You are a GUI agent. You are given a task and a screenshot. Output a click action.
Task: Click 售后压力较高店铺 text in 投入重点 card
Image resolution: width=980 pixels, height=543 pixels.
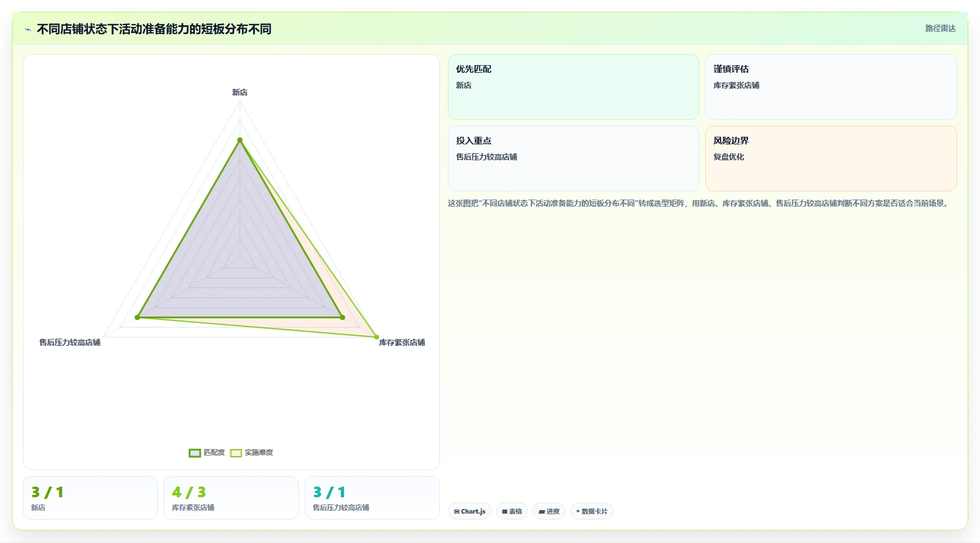487,157
